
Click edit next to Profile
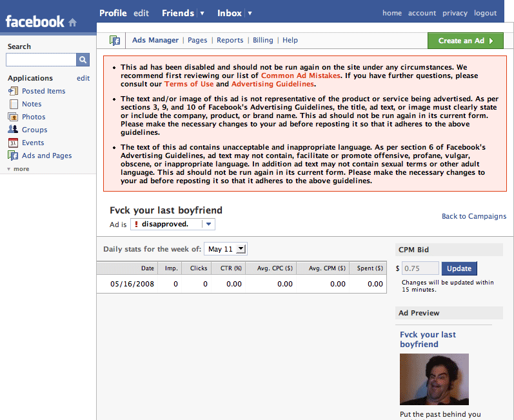click(x=141, y=13)
